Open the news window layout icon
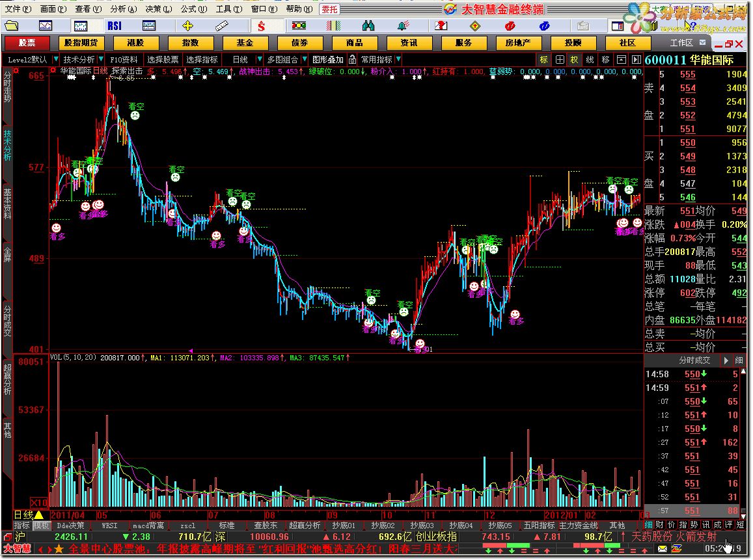This screenshot has width=753, height=560. [x=618, y=25]
